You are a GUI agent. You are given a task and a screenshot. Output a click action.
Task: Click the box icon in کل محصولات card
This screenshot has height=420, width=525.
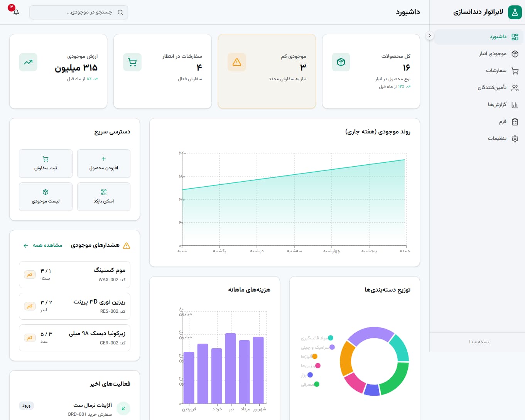pyautogui.click(x=341, y=62)
